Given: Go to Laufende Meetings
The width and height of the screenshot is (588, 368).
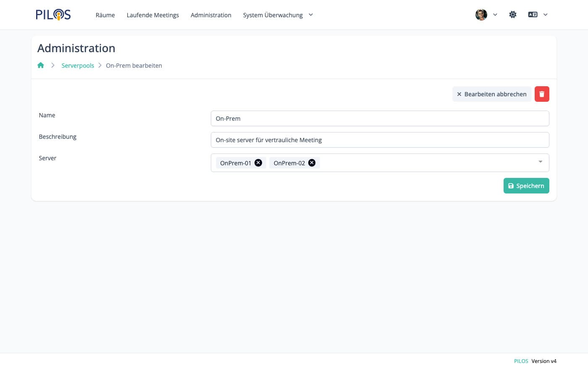Looking at the screenshot, I should 152,15.
